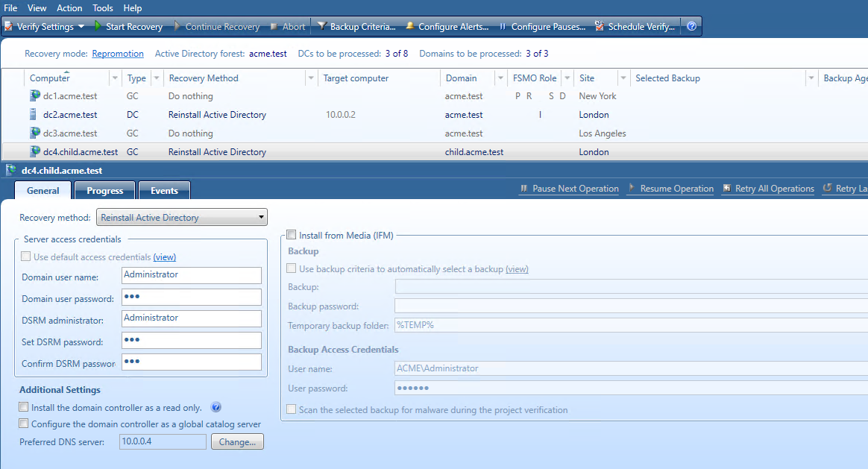Open the Site column filter dropdown

coord(623,78)
